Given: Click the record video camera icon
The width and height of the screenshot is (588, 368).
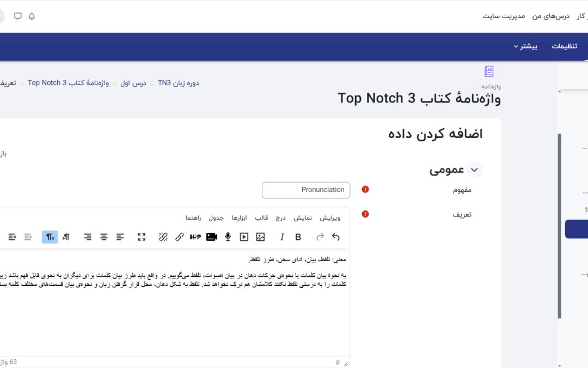Looking at the screenshot, I should [212, 237].
